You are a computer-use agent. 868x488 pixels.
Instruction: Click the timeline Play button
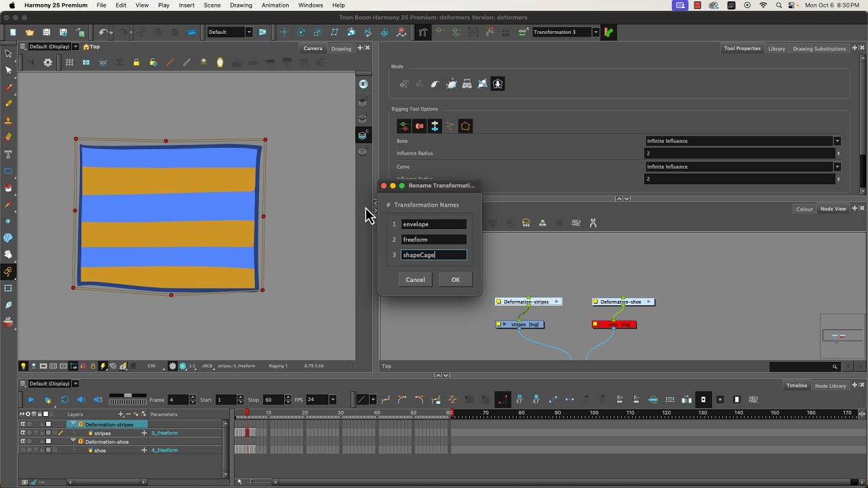coord(31,400)
